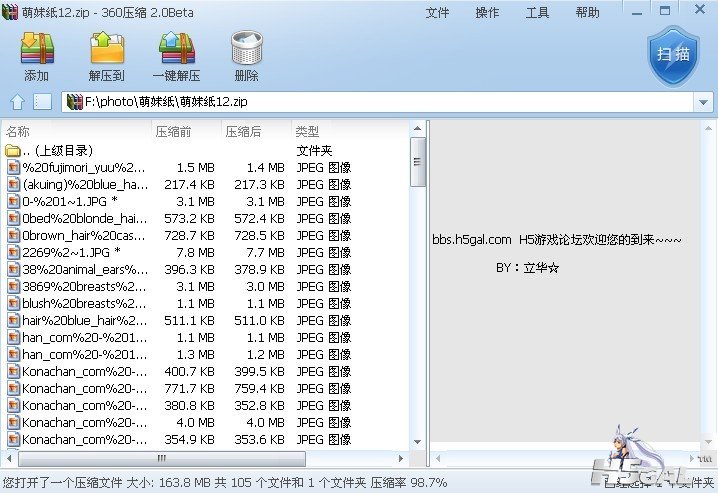Open the 文件 (File) menu
Image resolution: width=718 pixels, height=493 pixels.
437,13
